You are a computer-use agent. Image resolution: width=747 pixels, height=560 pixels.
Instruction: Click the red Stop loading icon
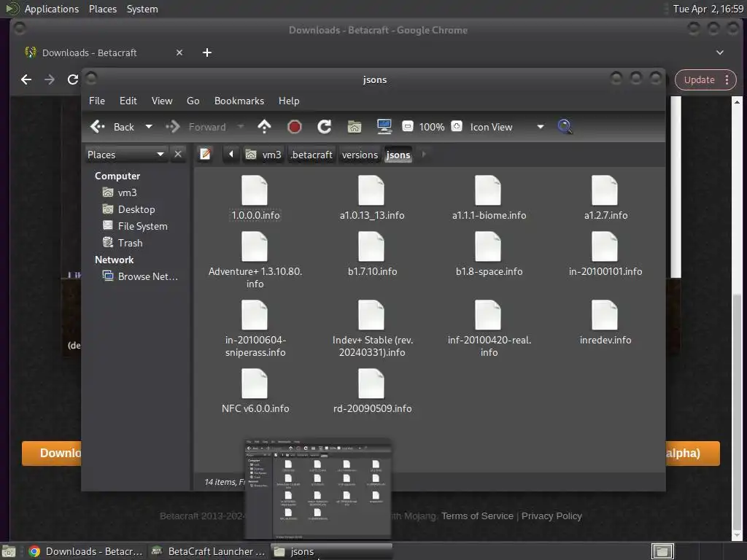295,127
